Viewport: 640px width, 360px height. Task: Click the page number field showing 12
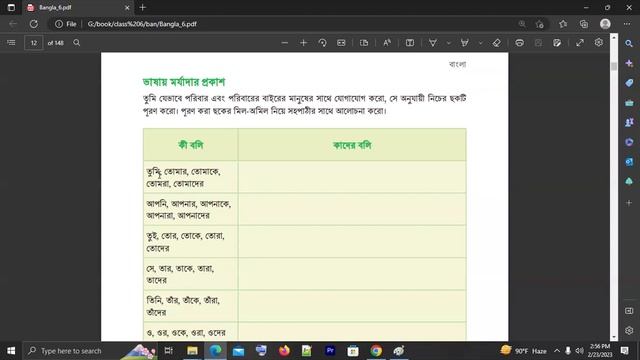33,43
